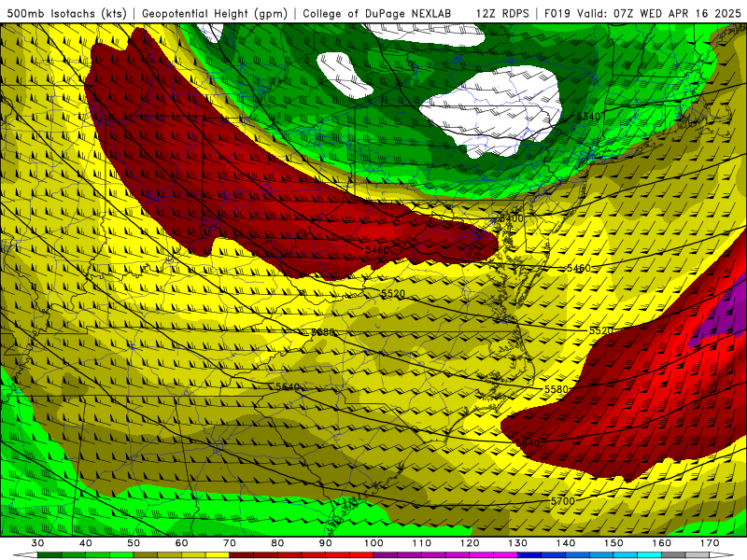Click the dark blue swatch right of 130
The image size is (747, 560).
[529, 555]
